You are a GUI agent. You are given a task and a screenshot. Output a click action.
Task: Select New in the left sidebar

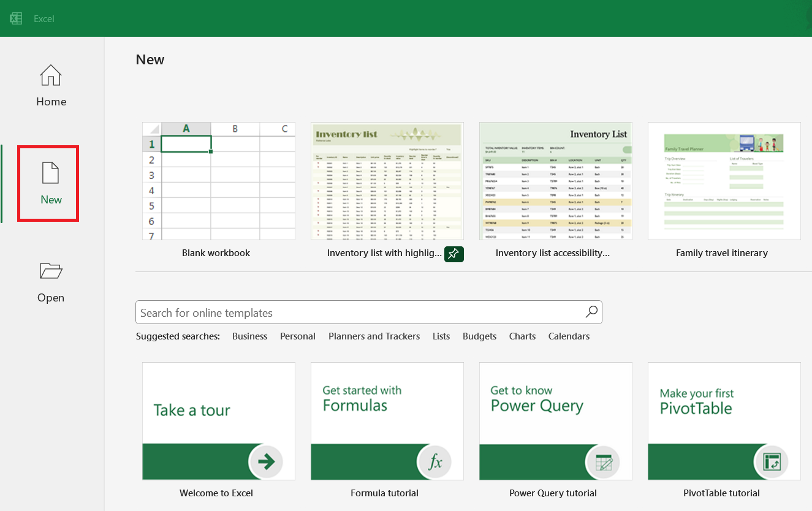point(51,184)
